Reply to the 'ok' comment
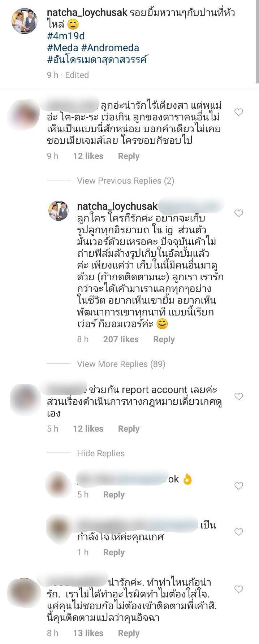259x644 pixels. pyautogui.click(x=114, y=495)
